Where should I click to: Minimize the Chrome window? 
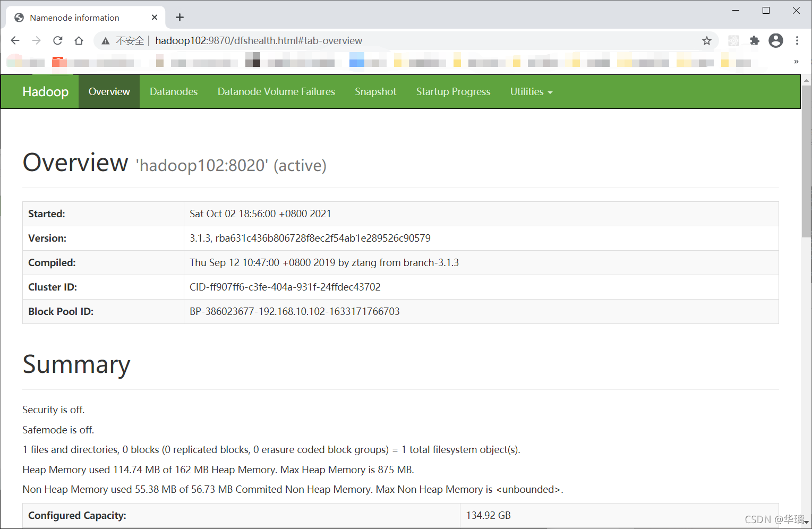(736, 11)
